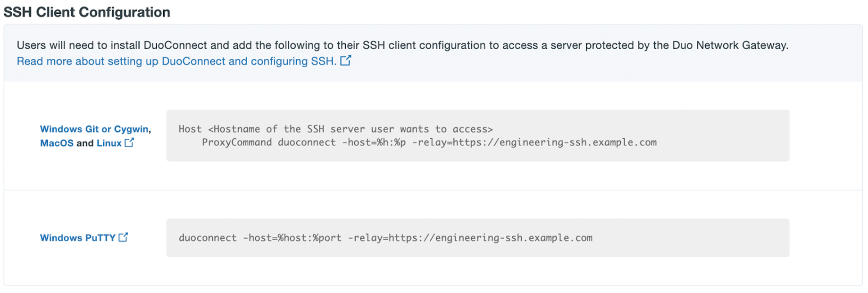Image resolution: width=868 pixels, height=293 pixels.
Task: Open the Windows Git or Cygwin link
Action: (x=94, y=129)
